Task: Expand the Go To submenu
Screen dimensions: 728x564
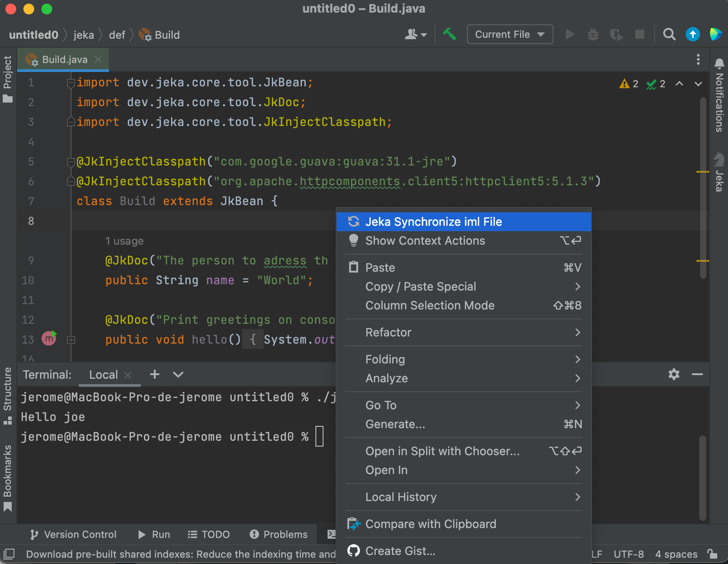Action: click(464, 405)
